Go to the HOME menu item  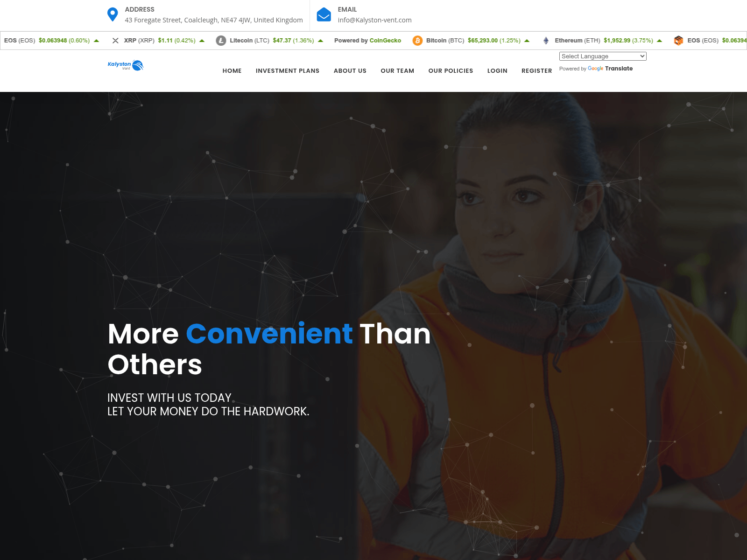[x=232, y=71]
